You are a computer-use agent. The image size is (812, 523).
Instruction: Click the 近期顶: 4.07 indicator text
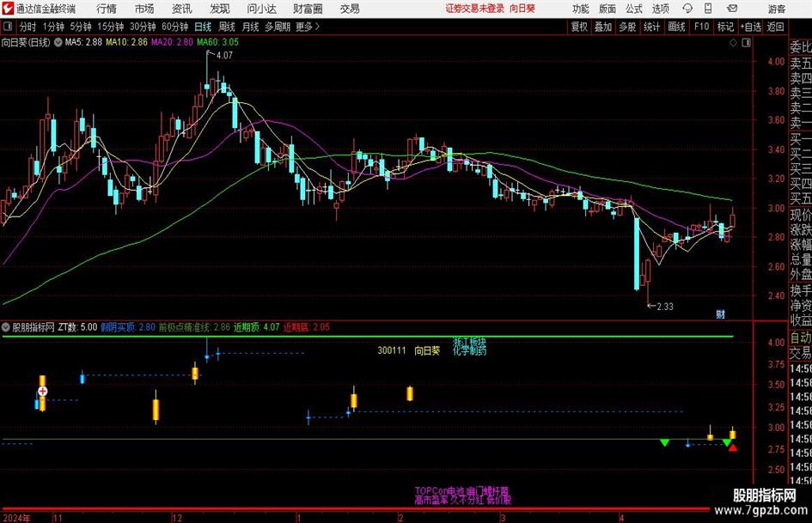[256, 327]
